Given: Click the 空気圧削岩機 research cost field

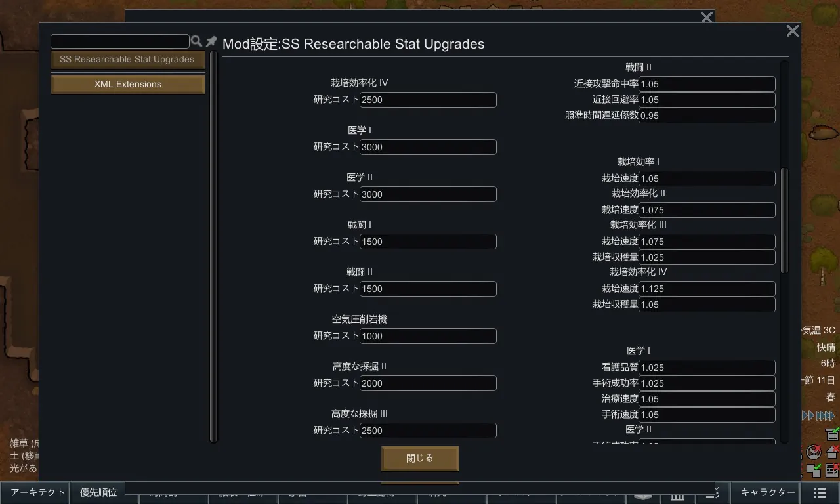Looking at the screenshot, I should [428, 336].
